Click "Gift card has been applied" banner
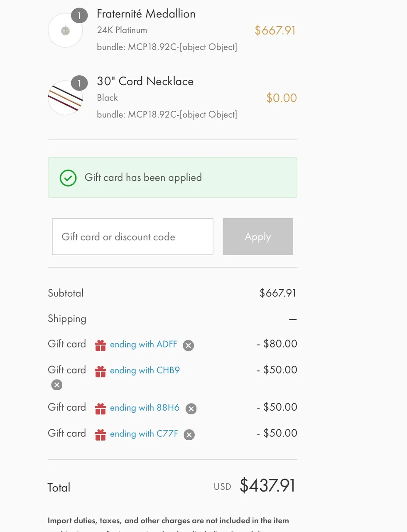The width and height of the screenshot is (407, 532). coord(172,177)
